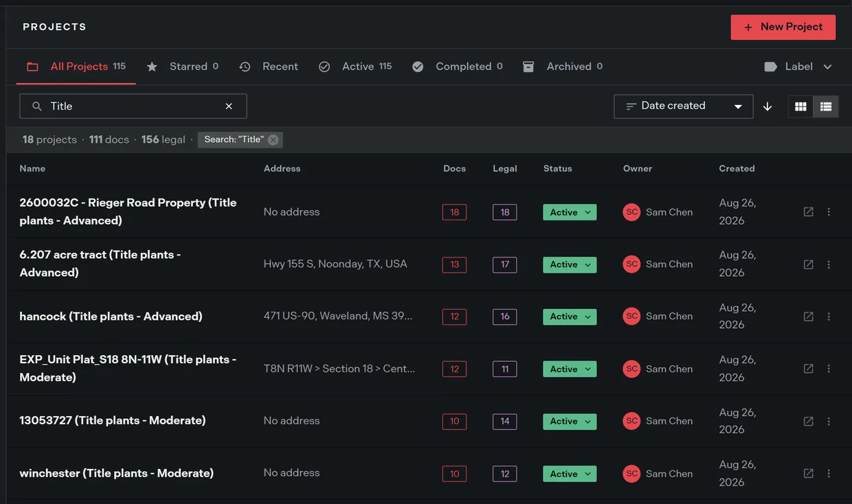852x504 pixels.
Task: Open winchester (Title plants - Moderate) project
Action: click(117, 473)
